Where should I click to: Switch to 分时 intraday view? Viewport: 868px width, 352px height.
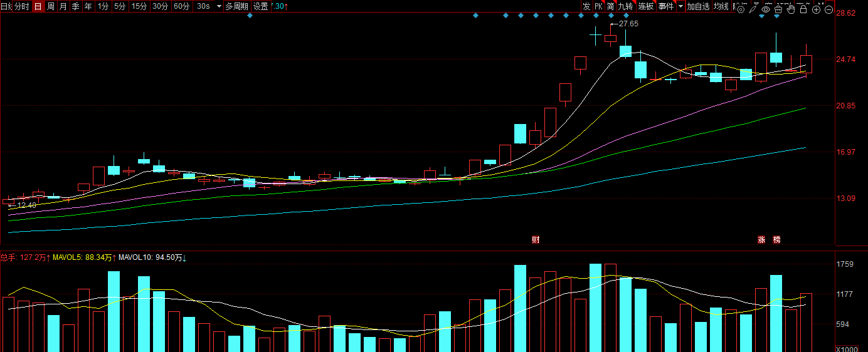click(21, 6)
